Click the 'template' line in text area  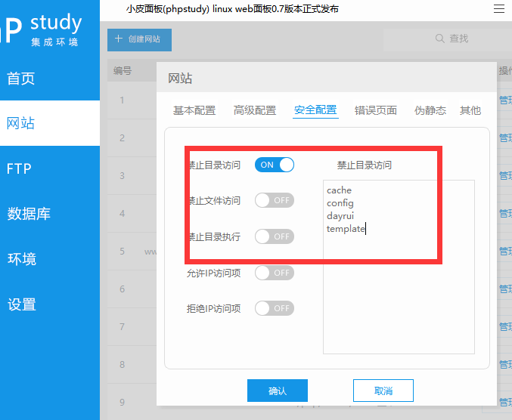point(346,229)
